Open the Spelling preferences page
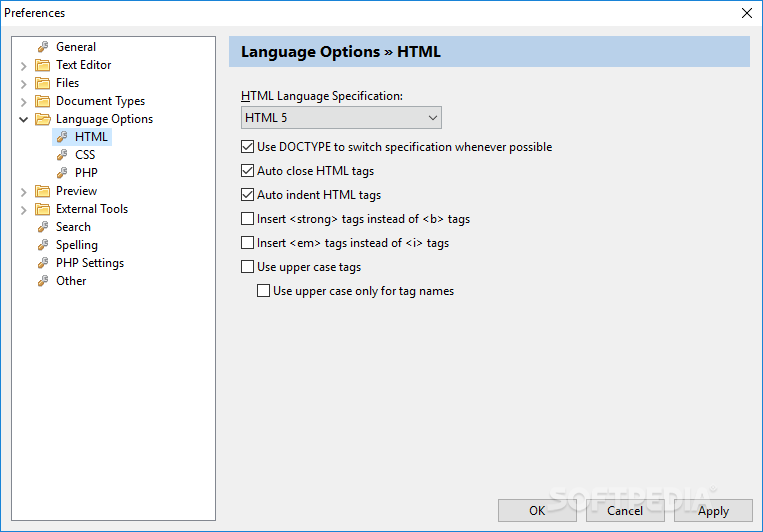The width and height of the screenshot is (763, 532). [77, 245]
